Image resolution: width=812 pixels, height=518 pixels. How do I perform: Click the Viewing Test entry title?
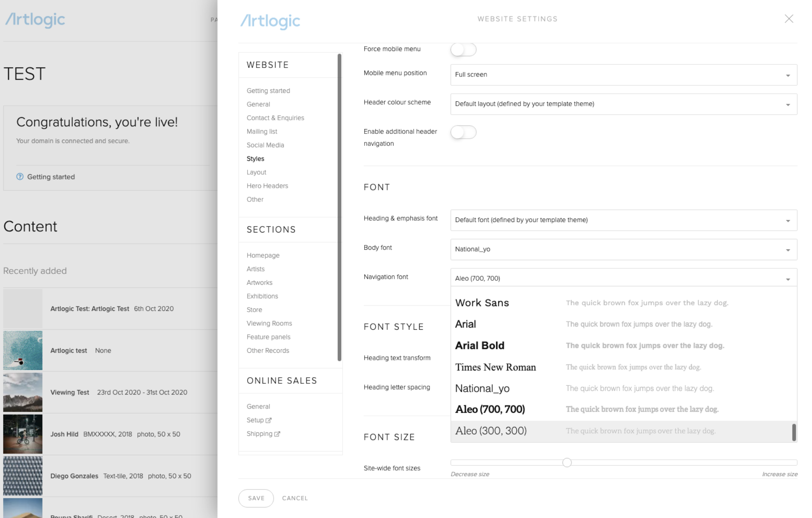pos(70,393)
